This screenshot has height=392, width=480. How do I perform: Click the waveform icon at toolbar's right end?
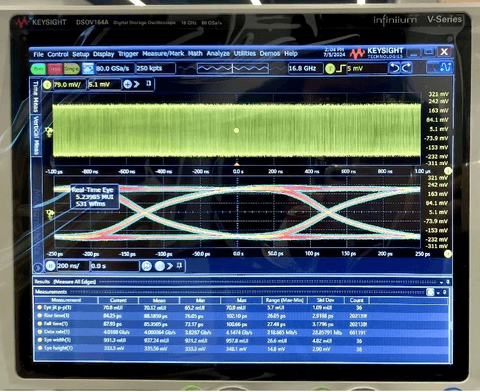pos(446,68)
